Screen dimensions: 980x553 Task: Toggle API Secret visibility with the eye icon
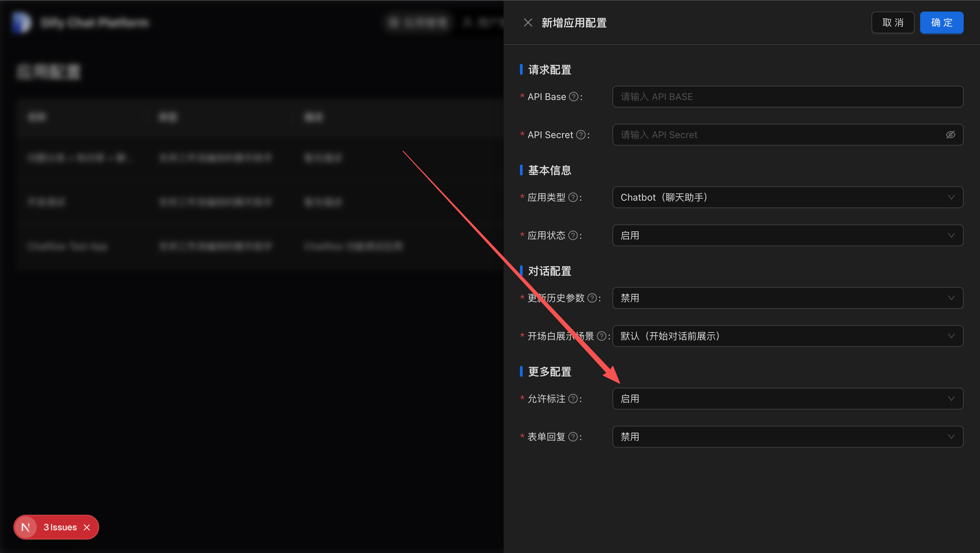tap(951, 135)
